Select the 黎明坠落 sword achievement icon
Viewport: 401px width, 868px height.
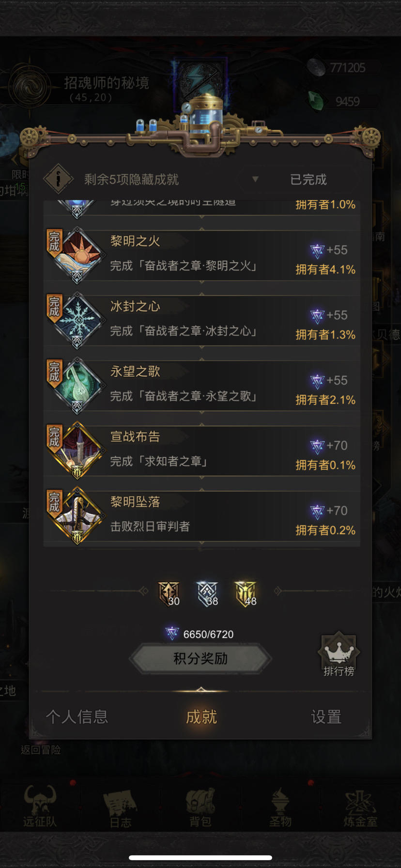click(77, 516)
